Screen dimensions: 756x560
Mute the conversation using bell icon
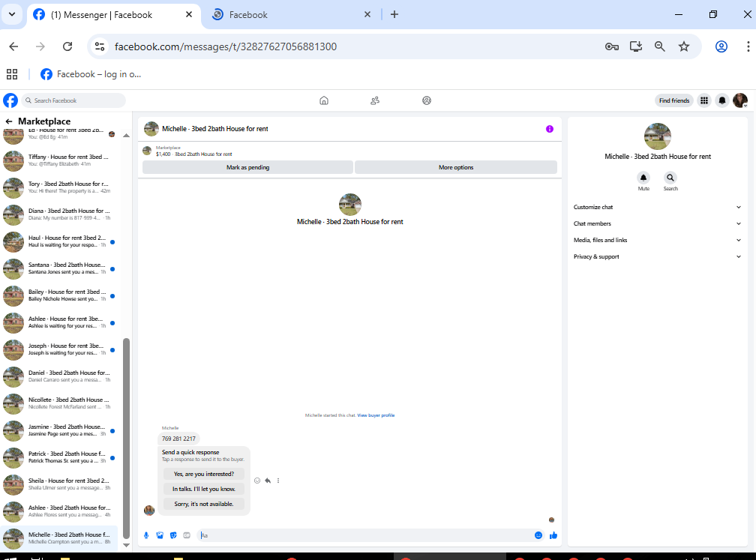tap(643, 178)
